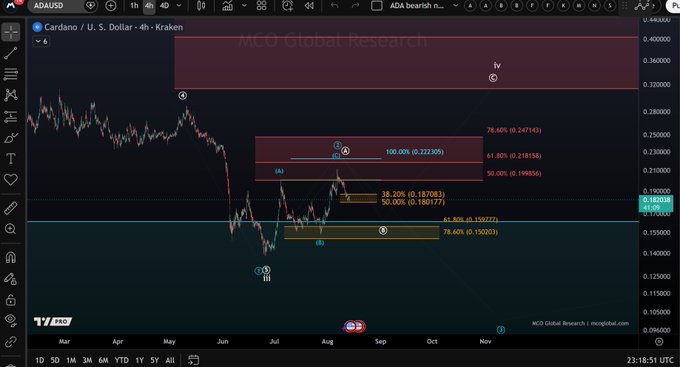
Task: Click the circled N toolbar shortcut
Action: 595,6
